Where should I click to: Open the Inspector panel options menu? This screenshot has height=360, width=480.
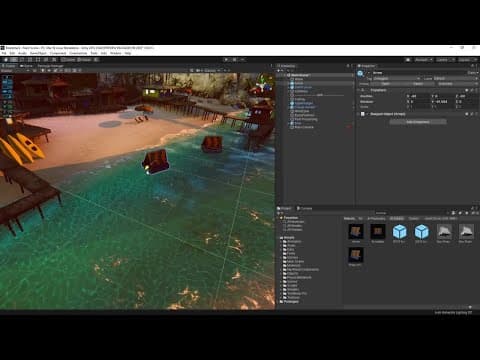477,66
